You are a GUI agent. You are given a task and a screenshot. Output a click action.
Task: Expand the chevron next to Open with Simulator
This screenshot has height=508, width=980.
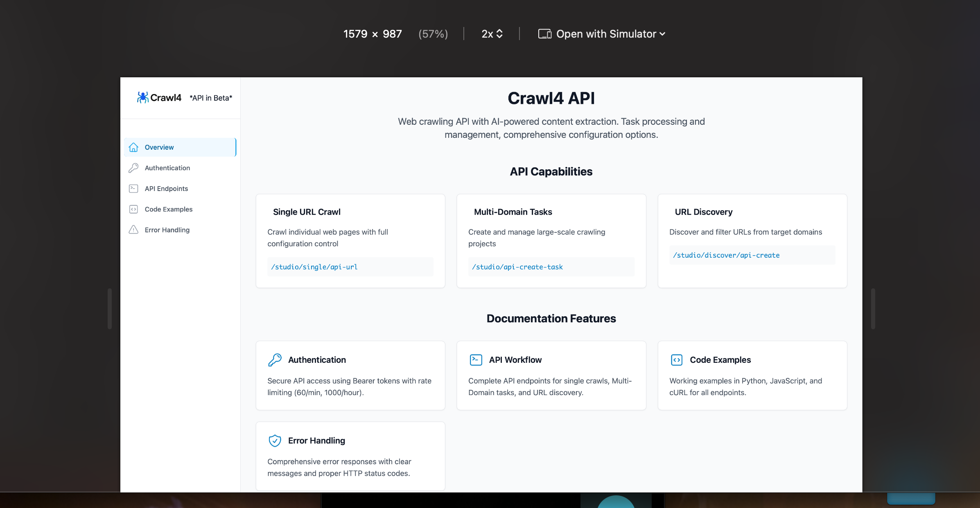point(662,34)
